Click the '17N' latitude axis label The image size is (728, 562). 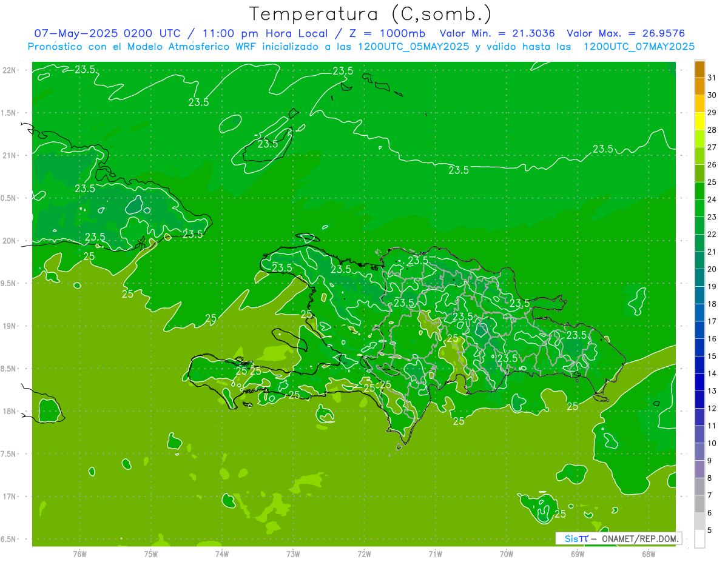(10, 497)
